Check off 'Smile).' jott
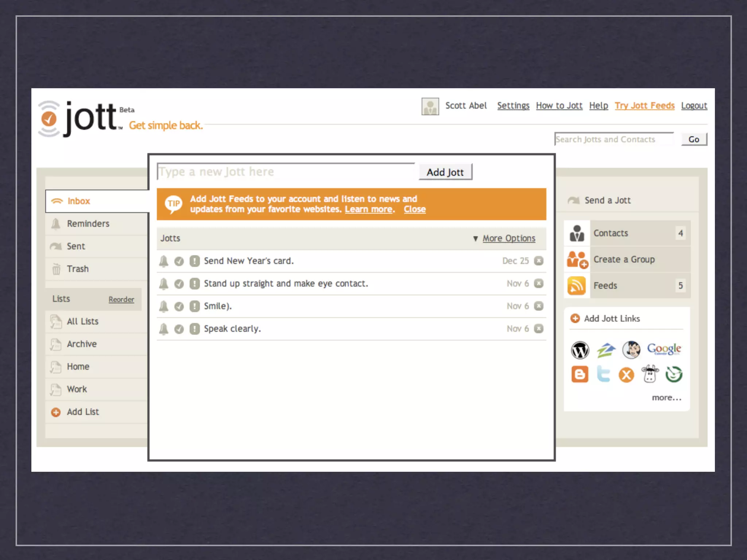 pyautogui.click(x=179, y=306)
